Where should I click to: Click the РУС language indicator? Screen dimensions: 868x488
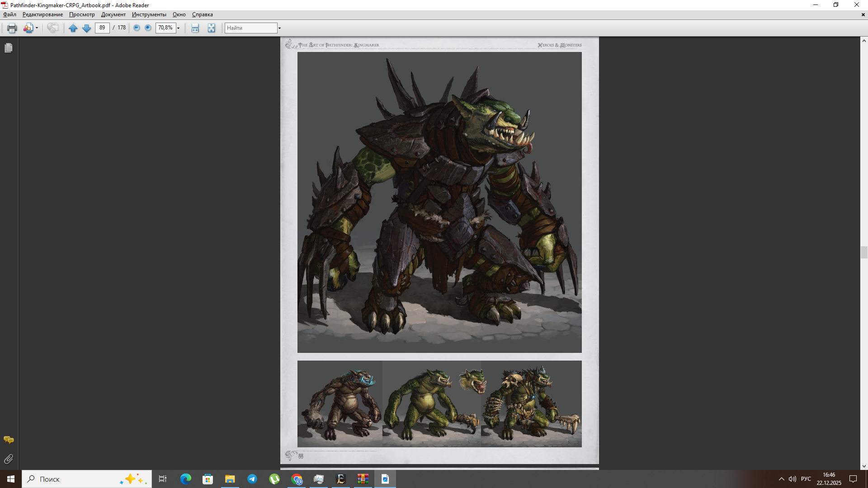click(806, 479)
